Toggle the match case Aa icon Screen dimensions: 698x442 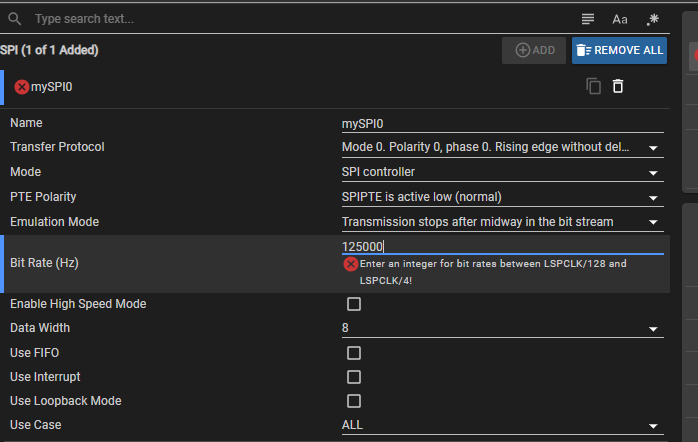620,19
